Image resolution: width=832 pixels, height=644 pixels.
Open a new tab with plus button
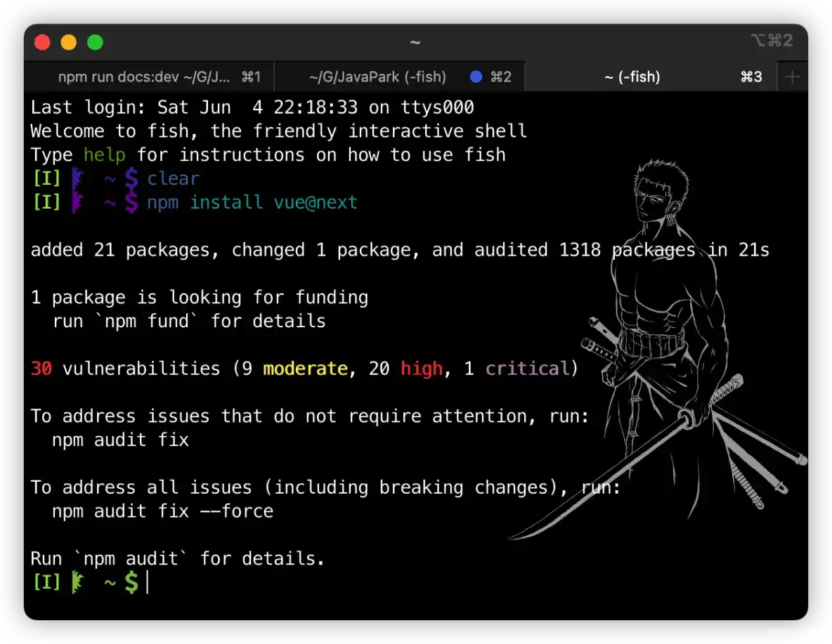792,77
